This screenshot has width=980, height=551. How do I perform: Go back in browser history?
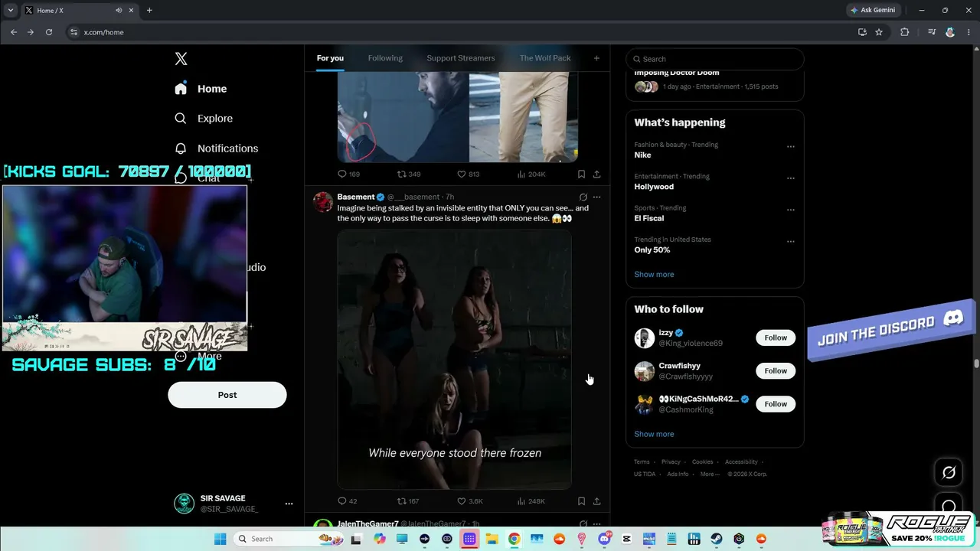pyautogui.click(x=14, y=32)
